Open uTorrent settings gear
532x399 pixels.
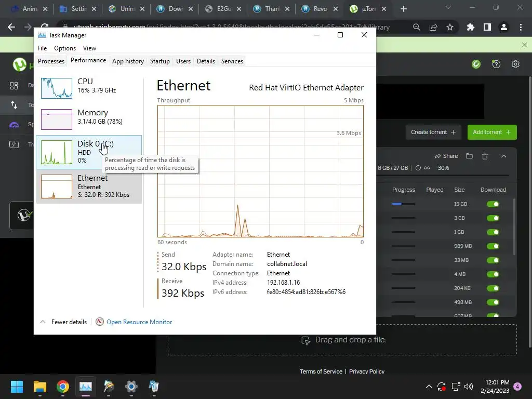tap(515, 64)
